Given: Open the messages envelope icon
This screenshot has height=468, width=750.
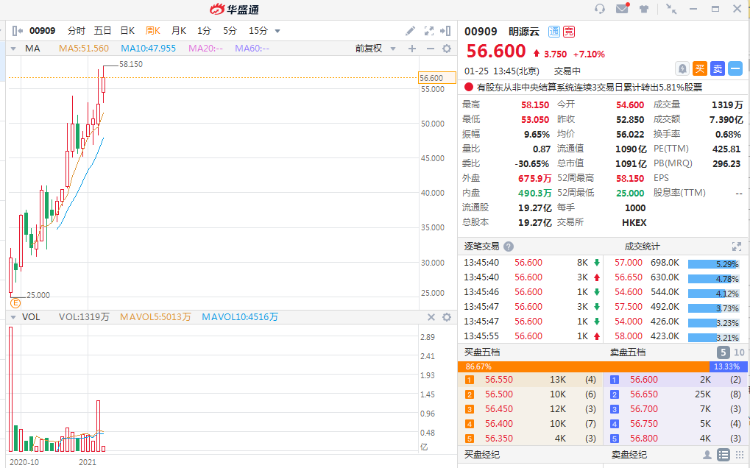Looking at the screenshot, I should coord(622,9).
